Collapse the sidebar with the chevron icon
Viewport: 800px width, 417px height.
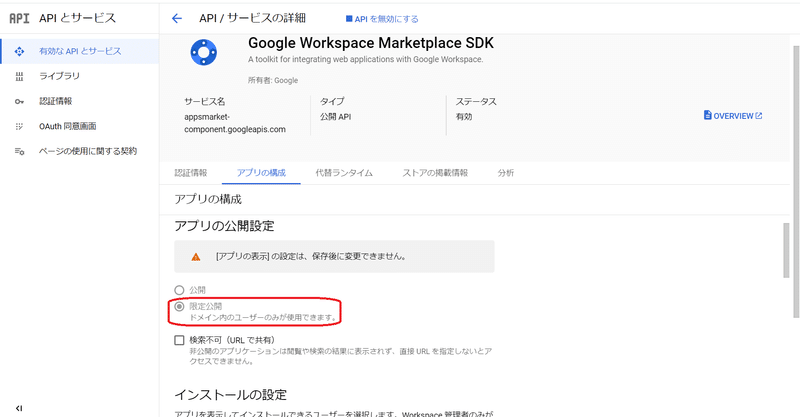point(19,408)
